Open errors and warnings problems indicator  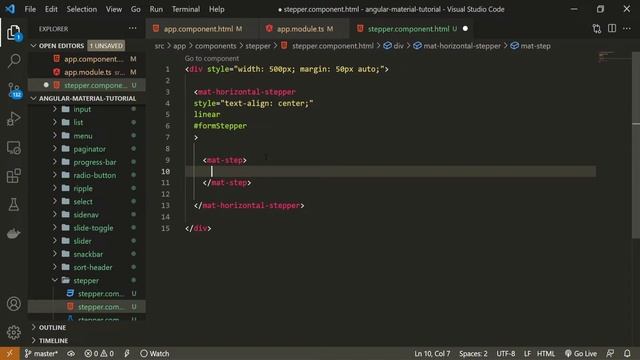click(99, 353)
